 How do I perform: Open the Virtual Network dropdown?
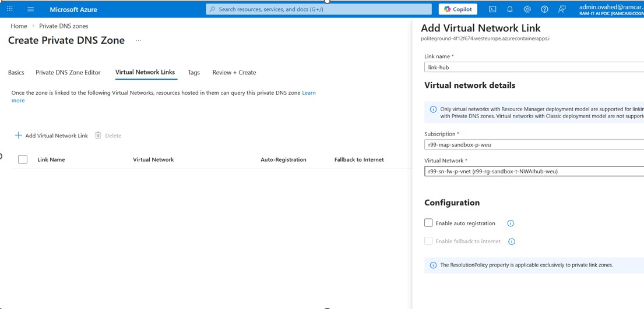click(533, 172)
